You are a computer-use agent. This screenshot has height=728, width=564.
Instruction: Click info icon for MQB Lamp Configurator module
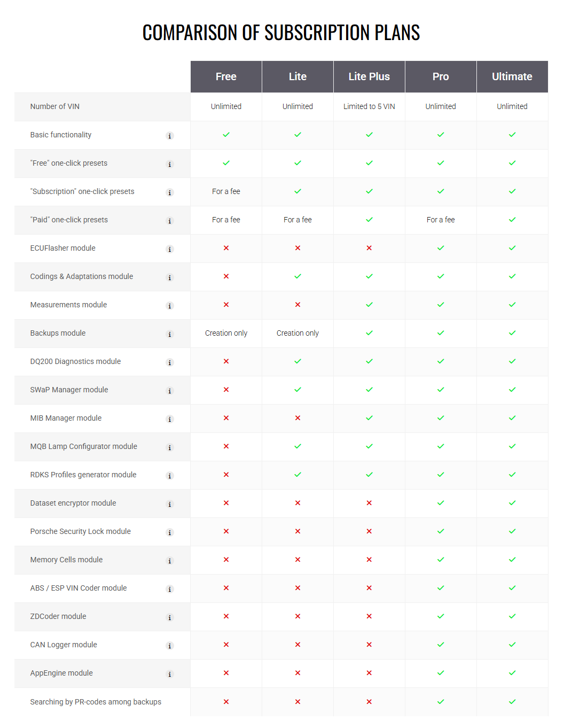coord(170,447)
